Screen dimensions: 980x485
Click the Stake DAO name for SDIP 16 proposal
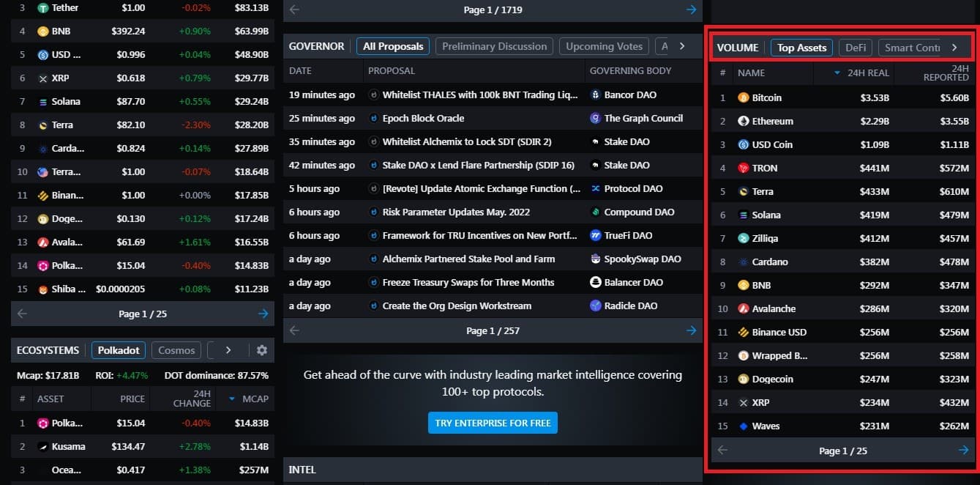pos(626,165)
